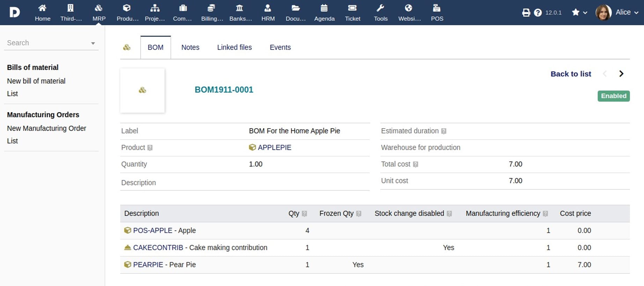
Task: Click the Back to list link
Action: pyautogui.click(x=571, y=74)
